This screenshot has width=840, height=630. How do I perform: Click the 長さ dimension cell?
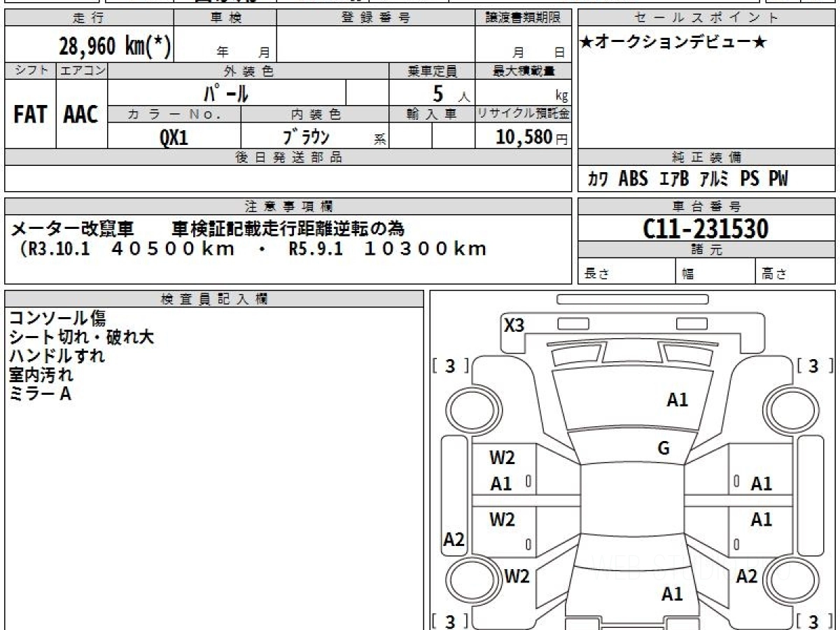[x=626, y=272]
